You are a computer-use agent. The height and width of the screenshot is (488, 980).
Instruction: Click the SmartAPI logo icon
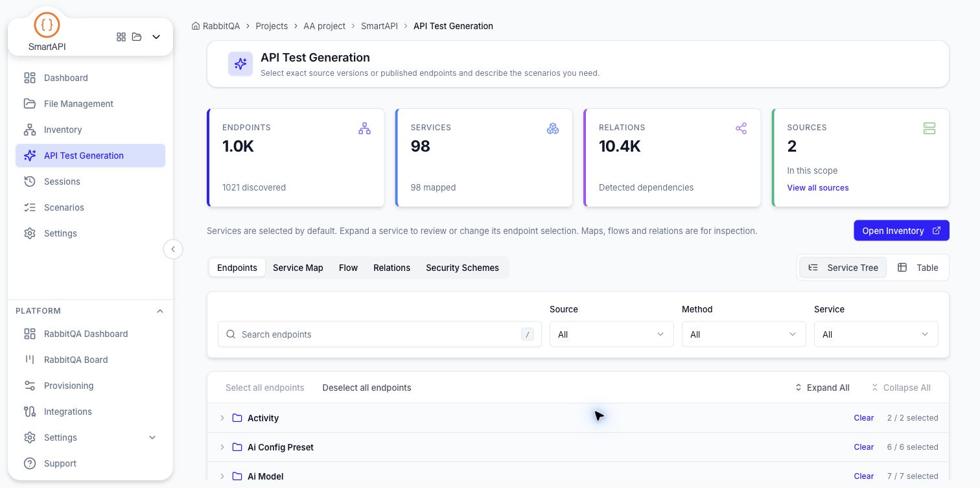point(47,25)
